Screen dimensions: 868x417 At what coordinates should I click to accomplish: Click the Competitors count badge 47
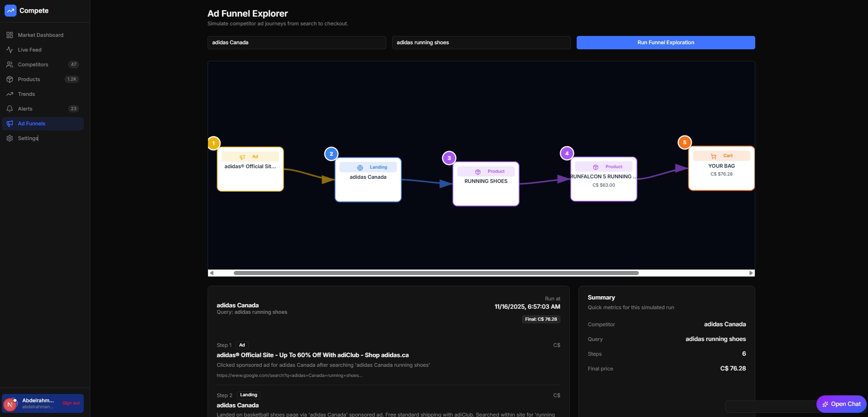coord(74,65)
